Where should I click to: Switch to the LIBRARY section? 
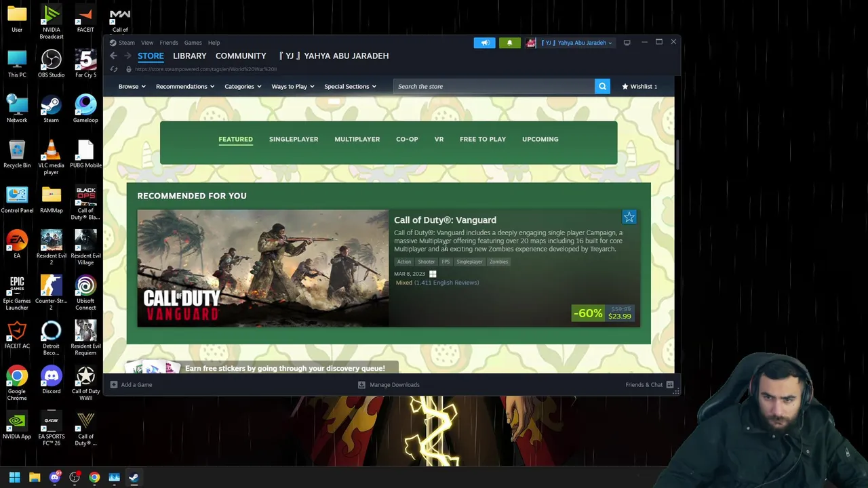(189, 56)
